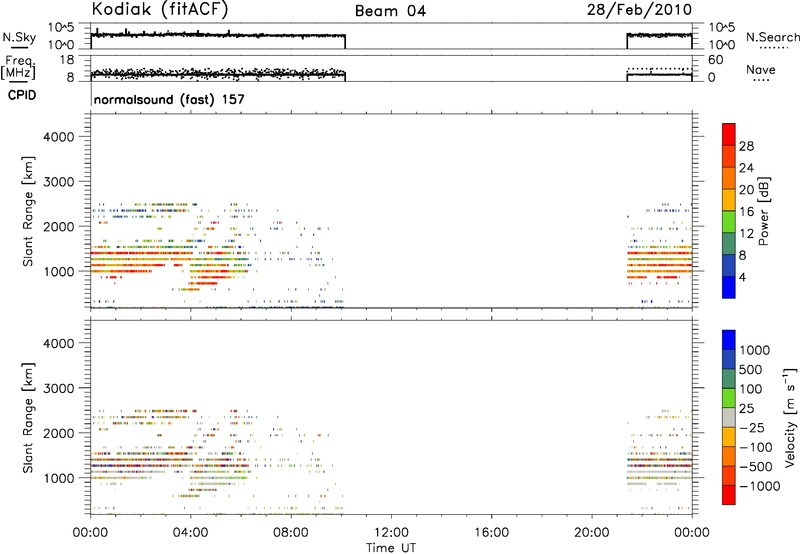This screenshot has width=800, height=554.
Task: Pick the Velocity segment between -500 and -100
Action: (729, 456)
